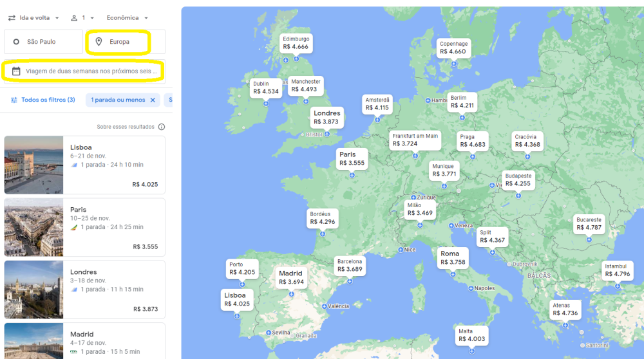Click the Europa destination field
The image size is (644, 359).
pyautogui.click(x=126, y=42)
